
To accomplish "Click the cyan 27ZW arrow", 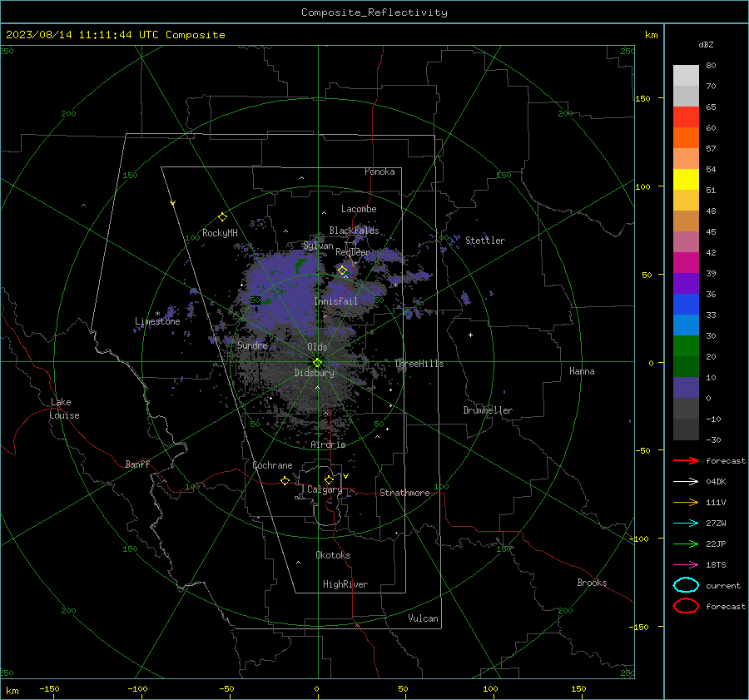I will 686,523.
